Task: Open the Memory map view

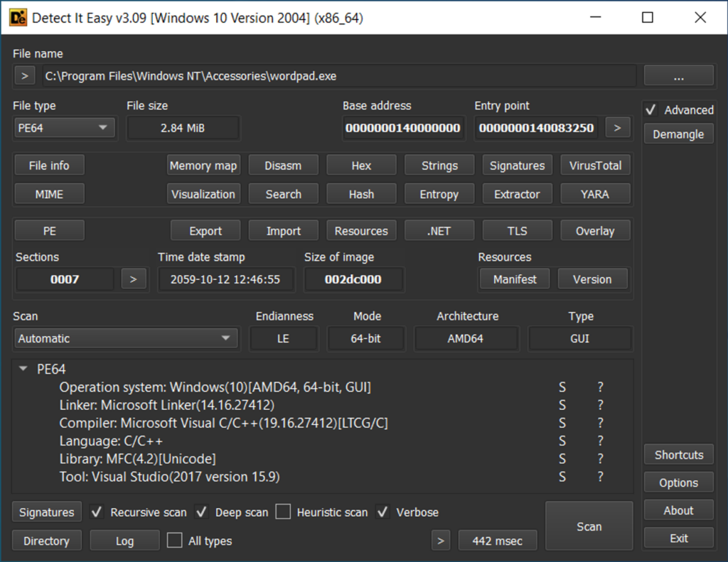Action: click(203, 166)
